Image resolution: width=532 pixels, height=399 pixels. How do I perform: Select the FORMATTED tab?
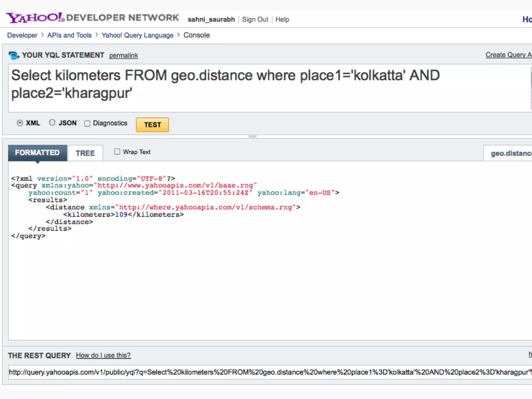[37, 153]
